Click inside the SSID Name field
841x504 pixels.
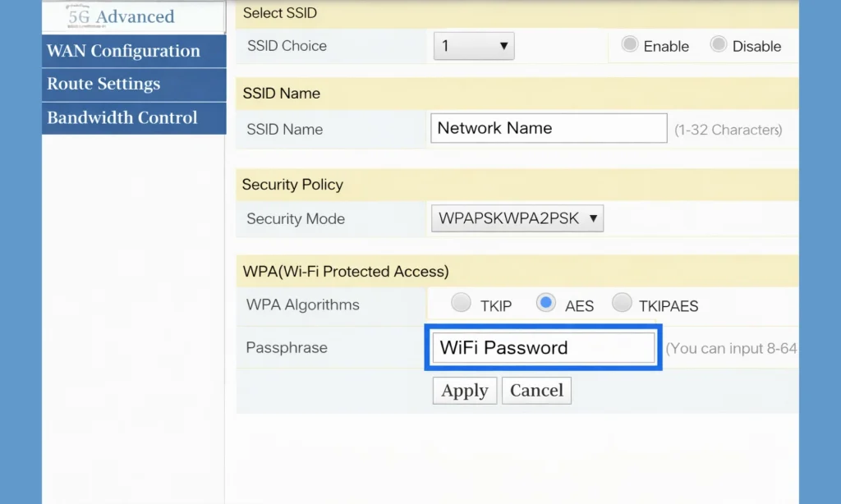[x=548, y=128]
